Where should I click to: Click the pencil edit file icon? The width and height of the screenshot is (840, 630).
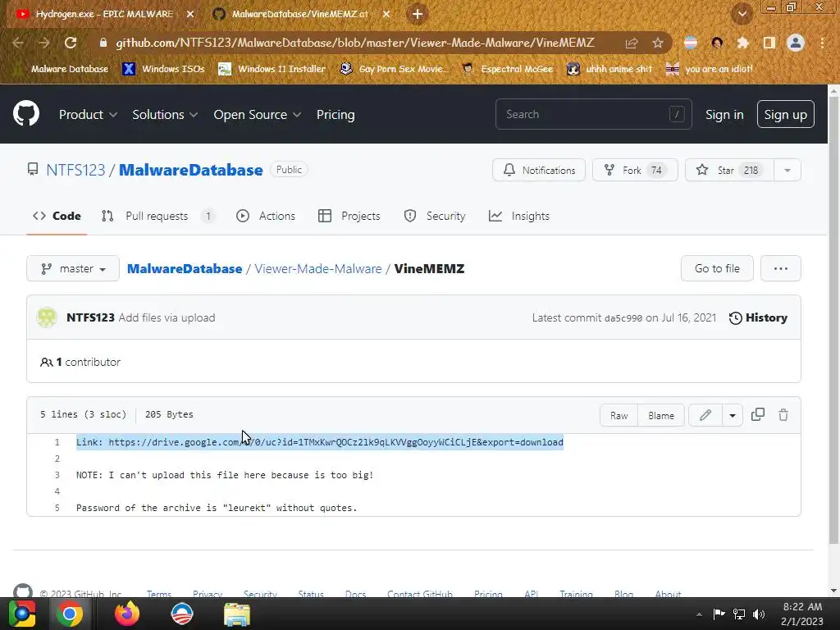click(705, 415)
